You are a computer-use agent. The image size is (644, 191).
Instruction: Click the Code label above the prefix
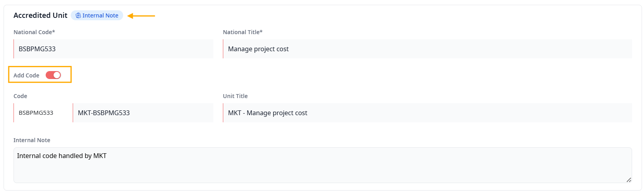click(20, 96)
